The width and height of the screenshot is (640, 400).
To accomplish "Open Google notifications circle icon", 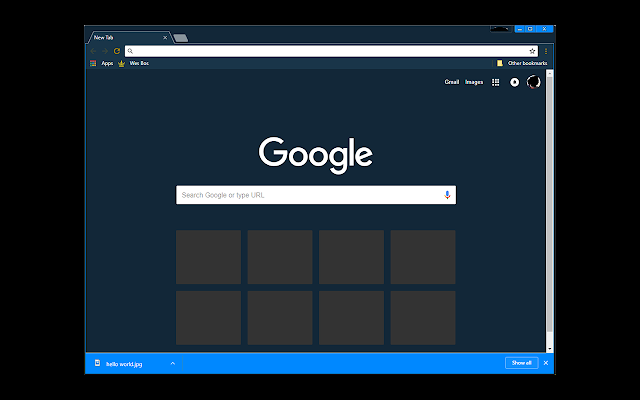I will click(515, 82).
